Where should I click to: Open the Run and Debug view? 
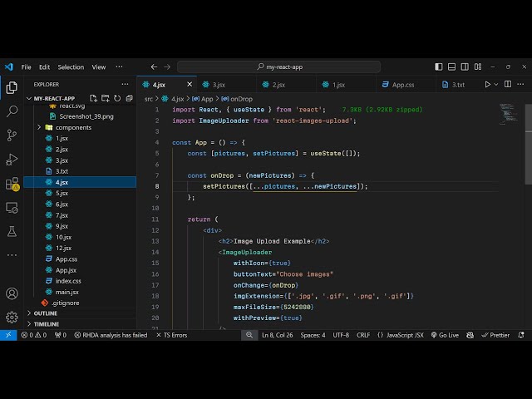tap(12, 159)
